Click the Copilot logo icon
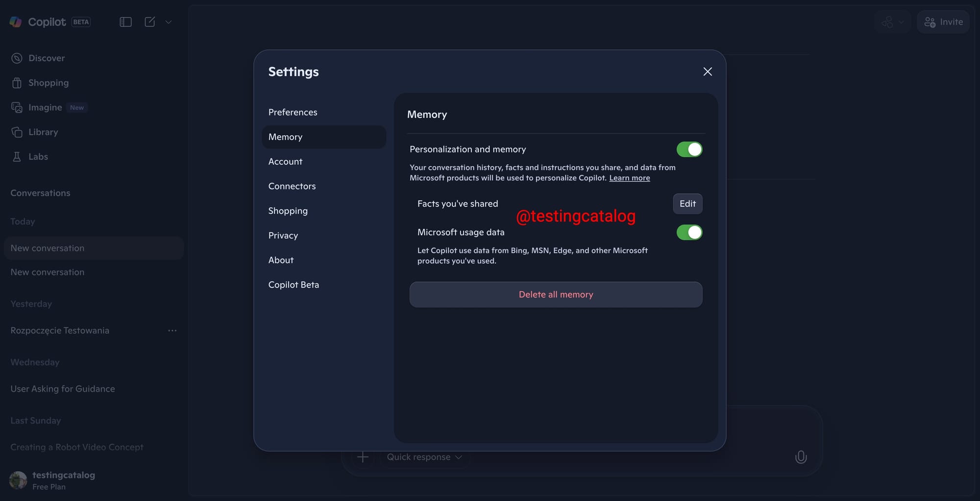Viewport: 980px width, 501px height. tap(16, 22)
